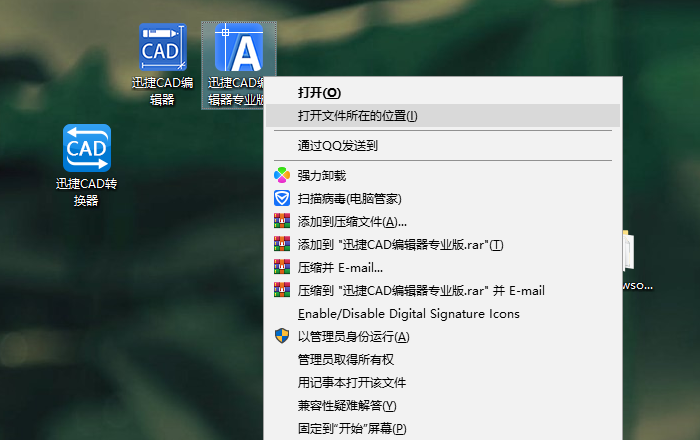Image resolution: width=700 pixels, height=440 pixels.
Task: Choose 添加到 "迅捷CAD编辑器专业版.rar"(T)
Action: pos(442,245)
